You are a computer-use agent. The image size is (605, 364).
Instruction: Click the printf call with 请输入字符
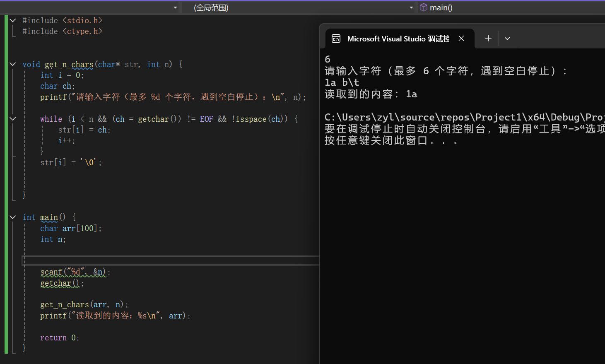pyautogui.click(x=173, y=97)
